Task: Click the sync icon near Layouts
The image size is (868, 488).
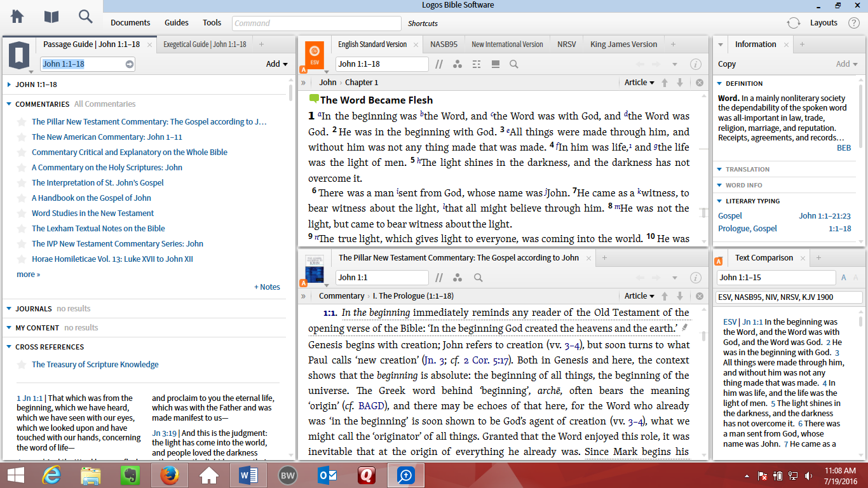Action: [793, 22]
